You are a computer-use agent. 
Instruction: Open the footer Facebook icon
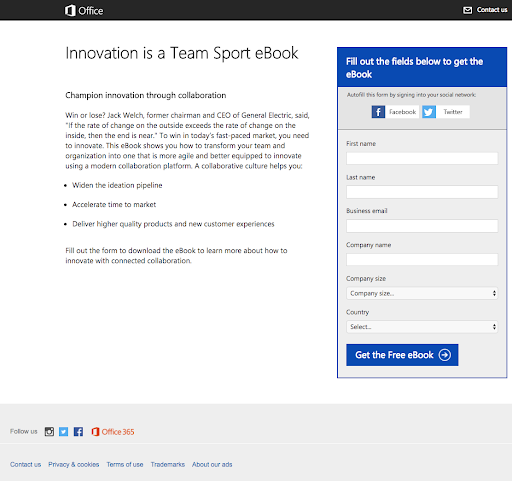(78, 432)
